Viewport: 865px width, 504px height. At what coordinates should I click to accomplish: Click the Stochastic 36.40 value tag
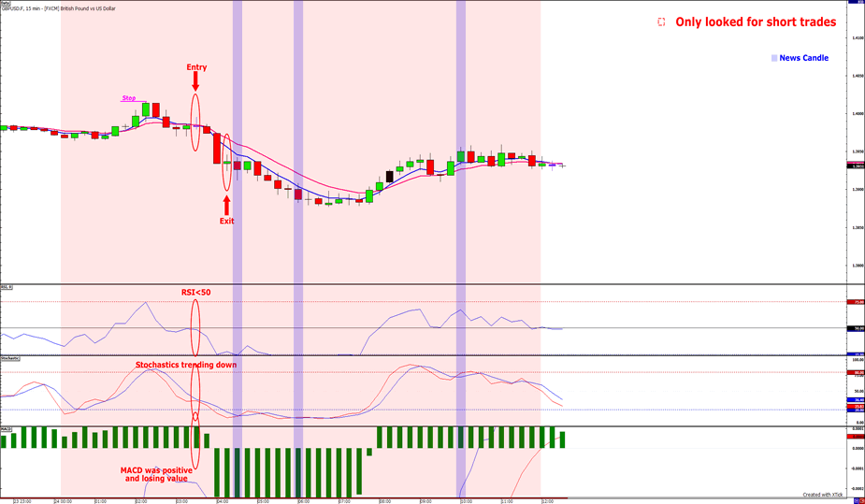[x=856, y=400]
